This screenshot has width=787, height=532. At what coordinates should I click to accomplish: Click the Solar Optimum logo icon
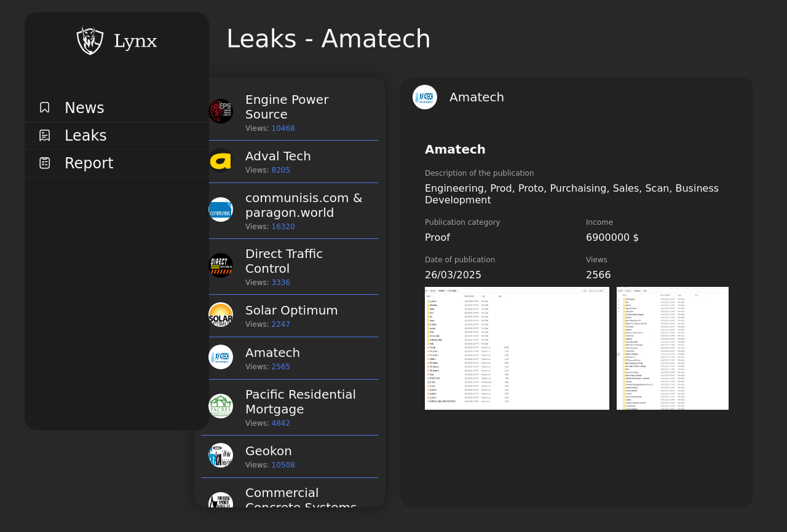coord(221,315)
